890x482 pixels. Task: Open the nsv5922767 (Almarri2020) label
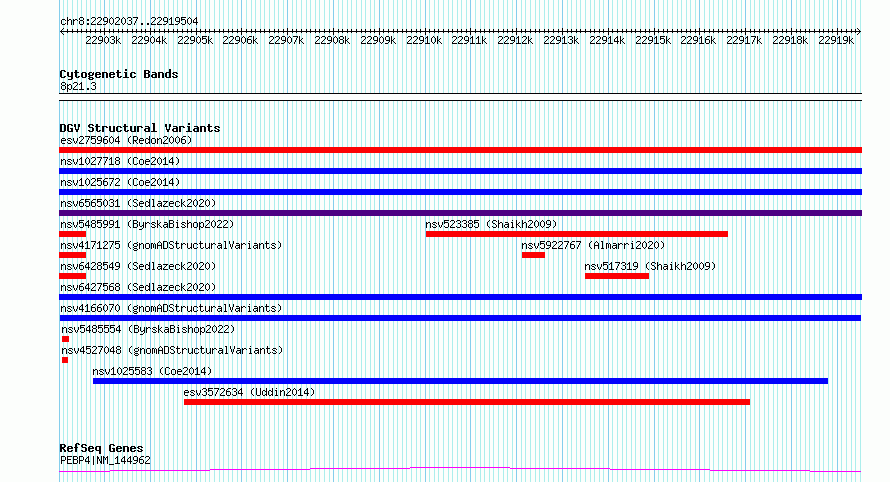tap(593, 245)
